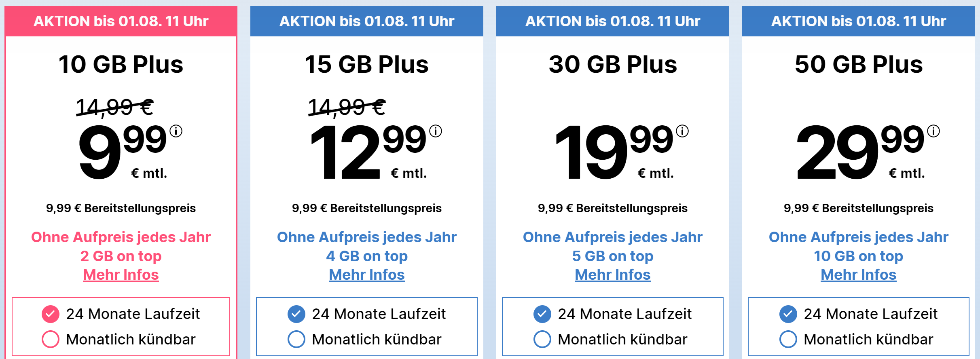Click the pink AKTION banner on 10 GB card

[x=121, y=21]
